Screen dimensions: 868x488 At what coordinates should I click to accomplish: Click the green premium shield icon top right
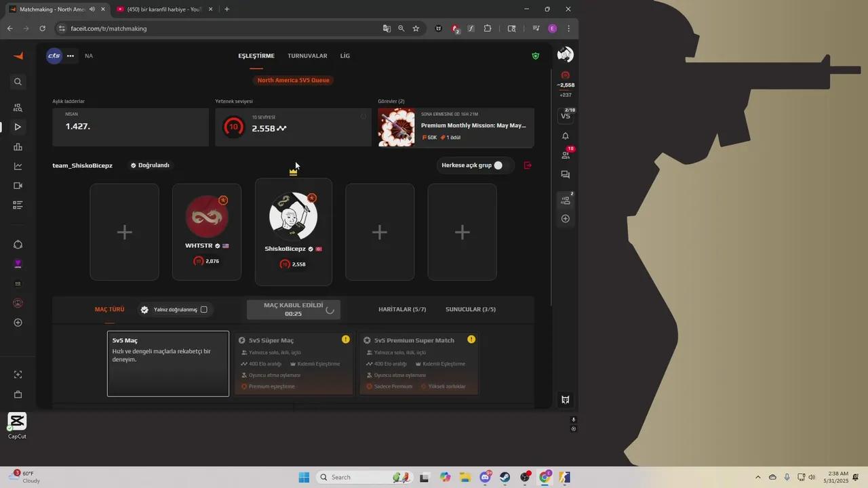click(x=535, y=56)
